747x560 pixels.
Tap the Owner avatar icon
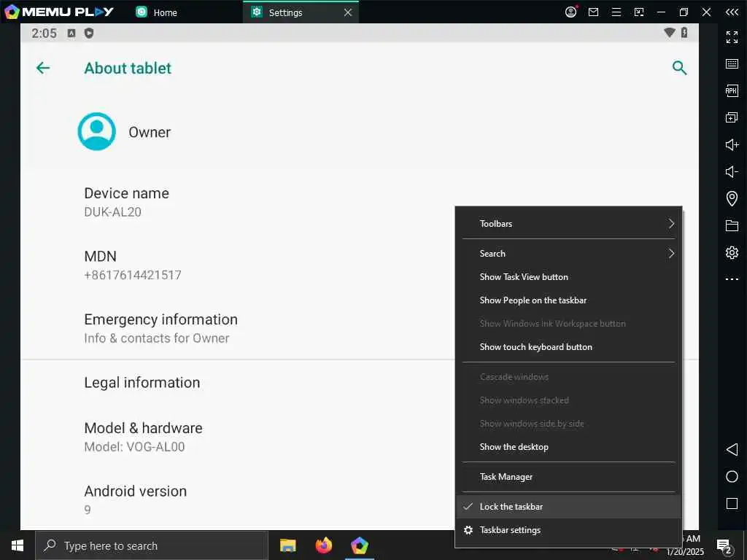point(97,131)
